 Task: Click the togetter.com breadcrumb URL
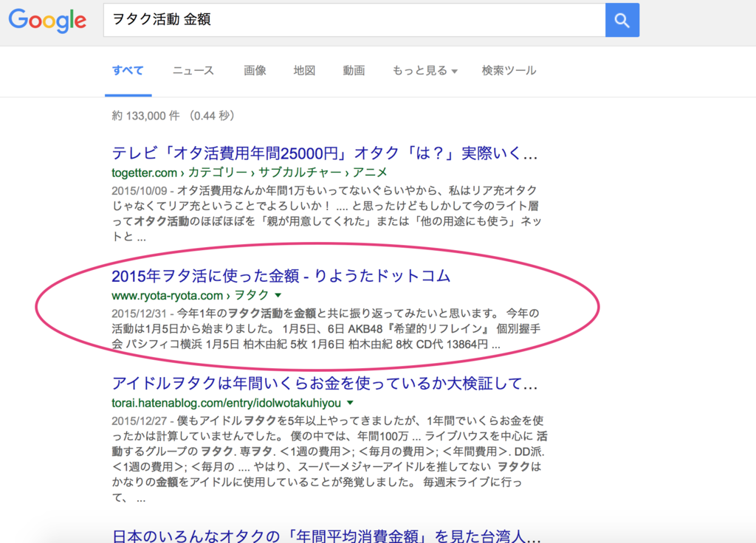[250, 173]
